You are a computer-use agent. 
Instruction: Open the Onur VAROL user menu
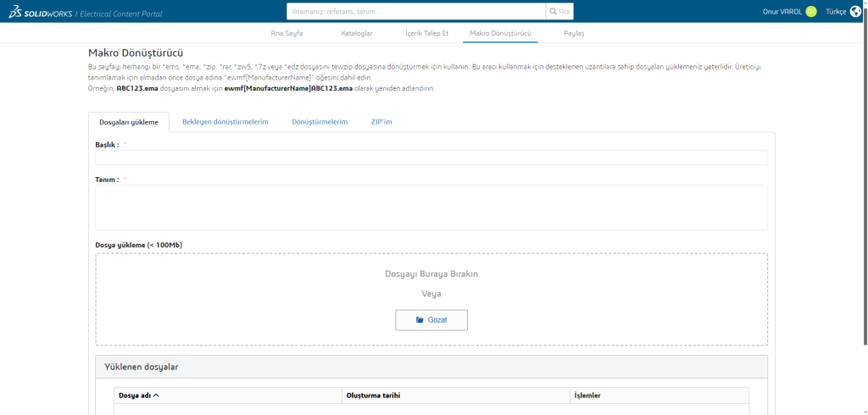point(782,12)
